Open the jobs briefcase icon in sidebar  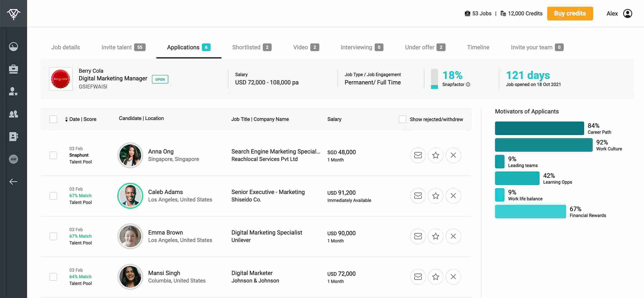tap(13, 69)
